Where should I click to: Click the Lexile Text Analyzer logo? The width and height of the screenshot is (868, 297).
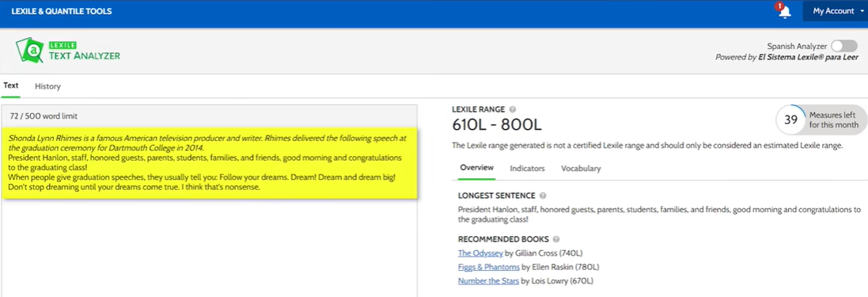click(x=67, y=50)
